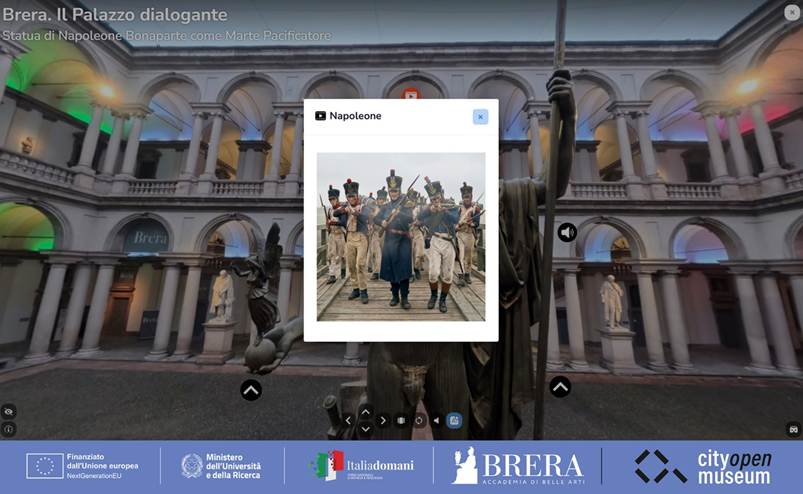The image size is (803, 494).
Task: Go to the left navigation arrow hotspot on the floor
Action: [x=251, y=390]
